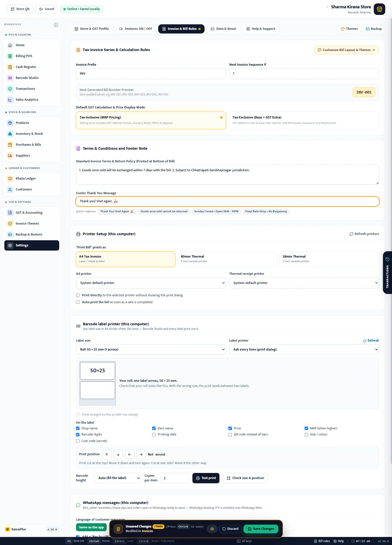Open the Barcode height dropdown
Viewport: 392px width, 545px height.
coord(118,478)
